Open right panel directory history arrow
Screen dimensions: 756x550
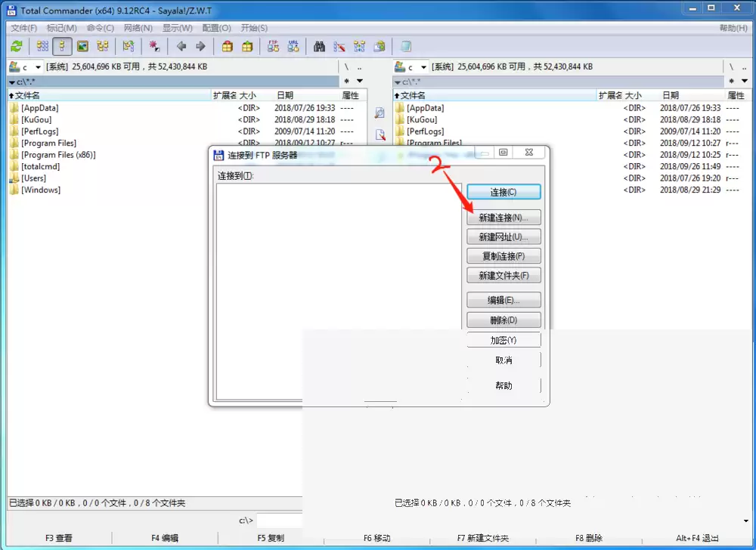coord(745,81)
